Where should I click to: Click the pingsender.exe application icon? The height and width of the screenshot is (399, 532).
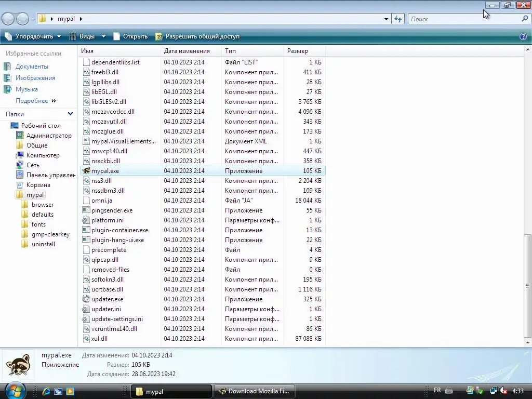pyautogui.click(x=86, y=210)
